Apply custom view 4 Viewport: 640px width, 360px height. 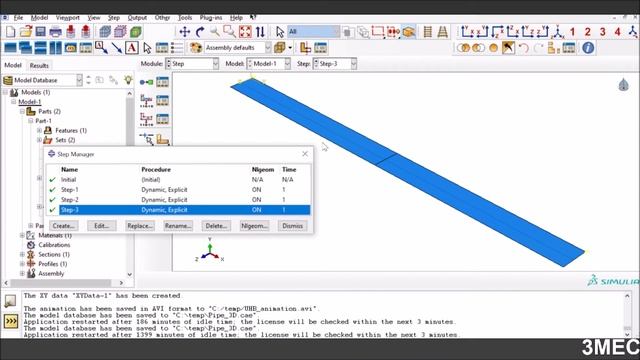tap(618, 32)
